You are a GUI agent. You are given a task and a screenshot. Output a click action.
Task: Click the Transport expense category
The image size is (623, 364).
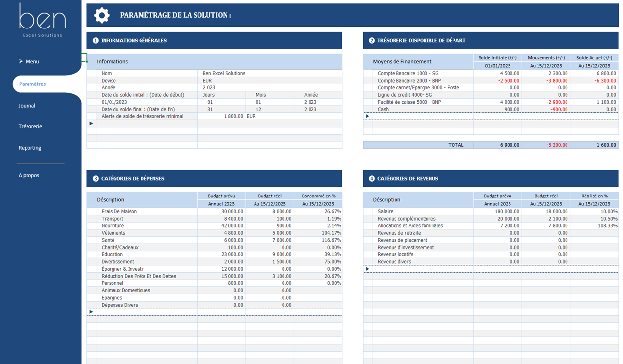[113, 219]
